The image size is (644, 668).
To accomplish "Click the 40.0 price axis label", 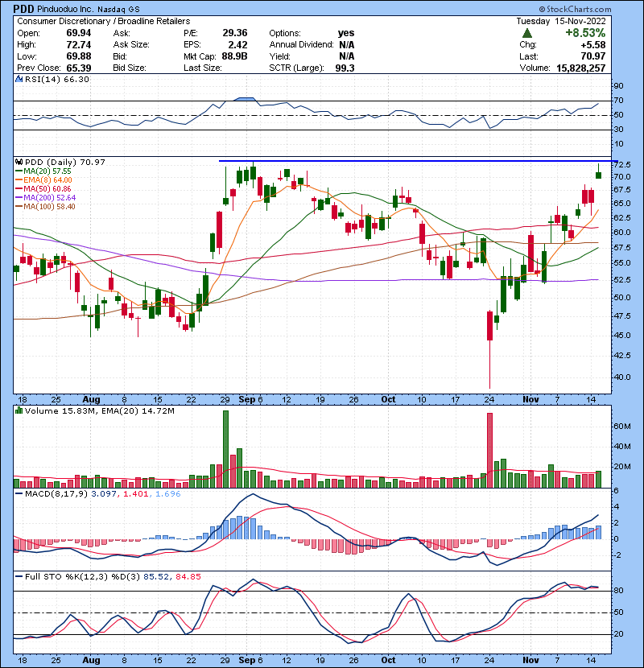I will pyautogui.click(x=623, y=377).
